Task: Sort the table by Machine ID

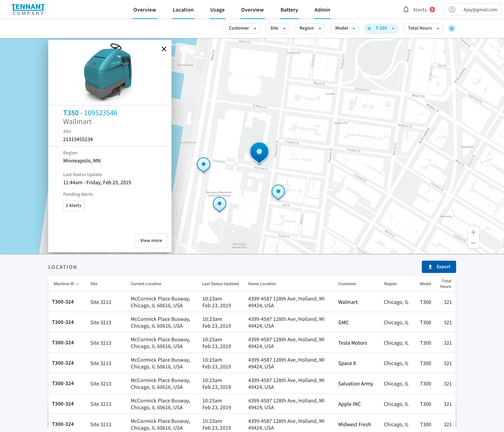Action: click(66, 284)
